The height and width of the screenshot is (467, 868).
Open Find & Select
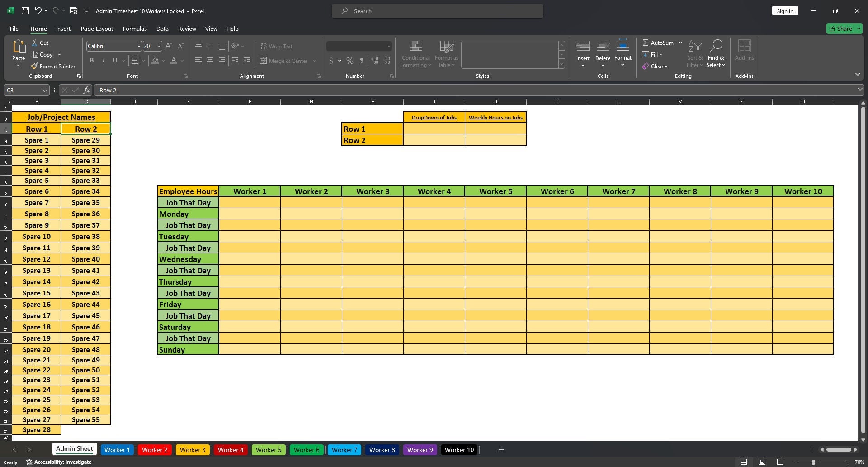716,53
